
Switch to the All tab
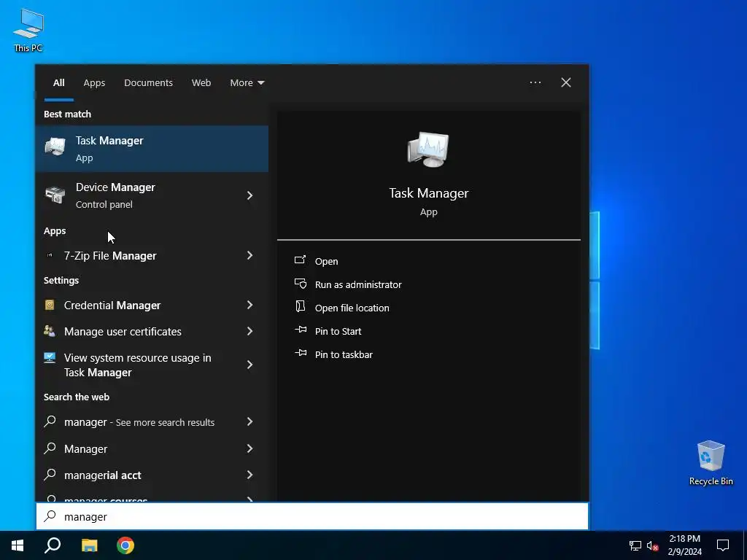click(59, 83)
